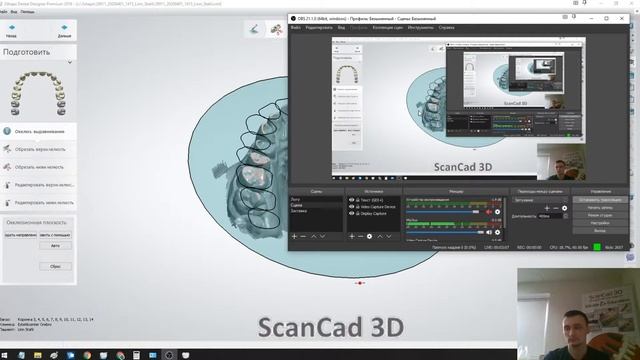Click the start recording button in OBS
This screenshot has height=360, width=640.
pyautogui.click(x=600, y=208)
